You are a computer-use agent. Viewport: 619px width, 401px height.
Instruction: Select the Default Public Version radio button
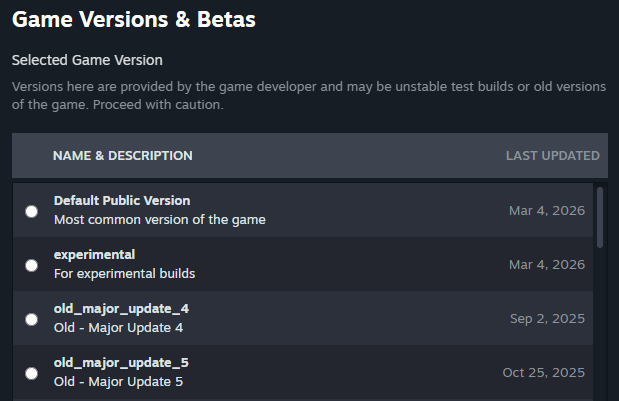32,211
